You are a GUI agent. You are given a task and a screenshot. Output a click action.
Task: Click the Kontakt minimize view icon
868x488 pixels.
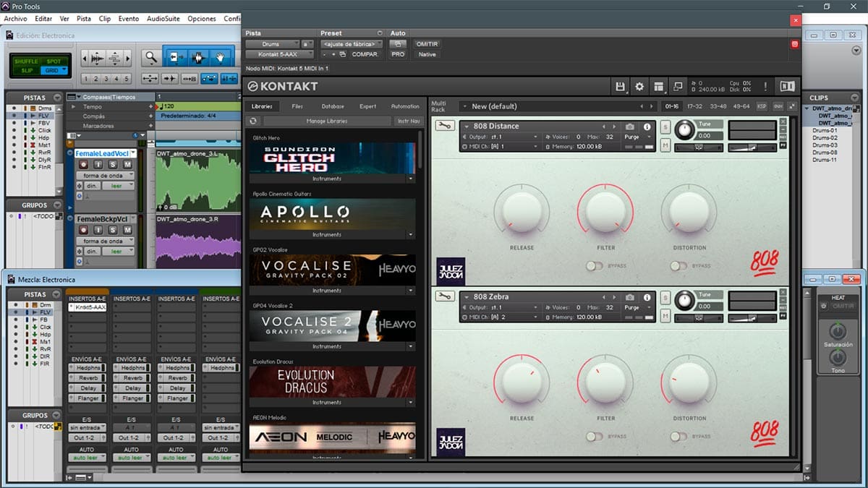(678, 87)
